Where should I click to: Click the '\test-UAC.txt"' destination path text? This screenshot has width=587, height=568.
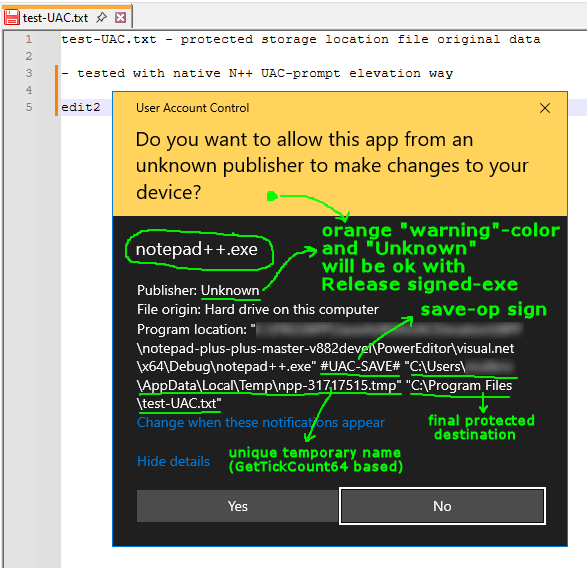coord(179,403)
